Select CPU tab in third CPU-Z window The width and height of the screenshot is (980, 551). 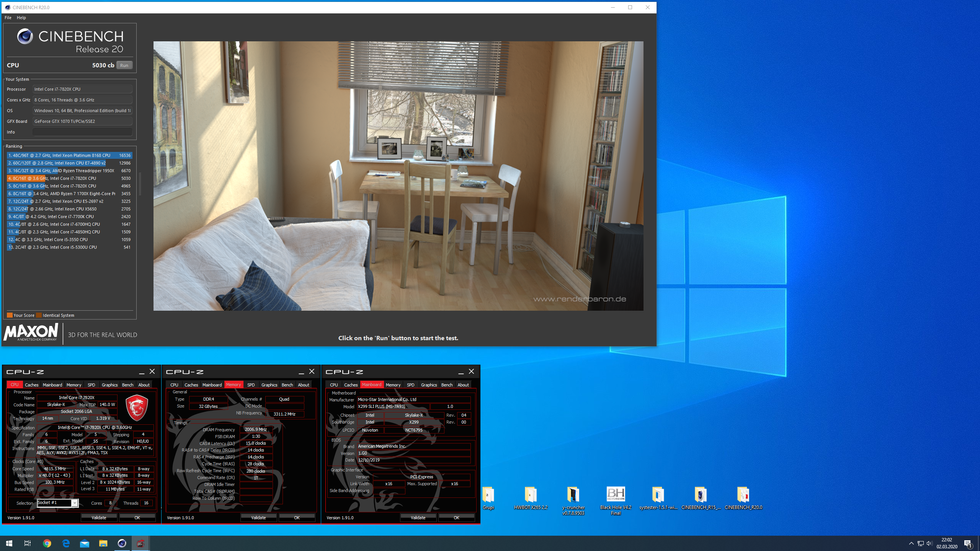tap(334, 385)
